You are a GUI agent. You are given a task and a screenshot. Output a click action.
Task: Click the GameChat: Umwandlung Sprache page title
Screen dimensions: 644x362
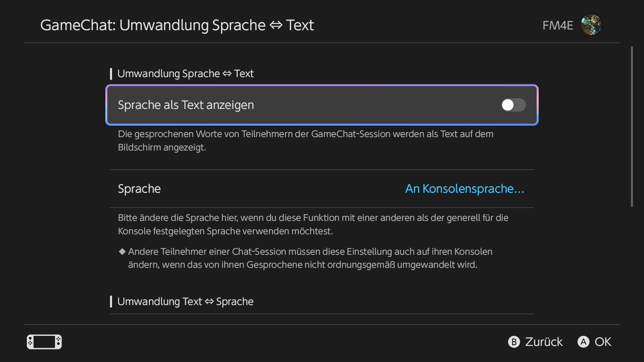tap(177, 25)
